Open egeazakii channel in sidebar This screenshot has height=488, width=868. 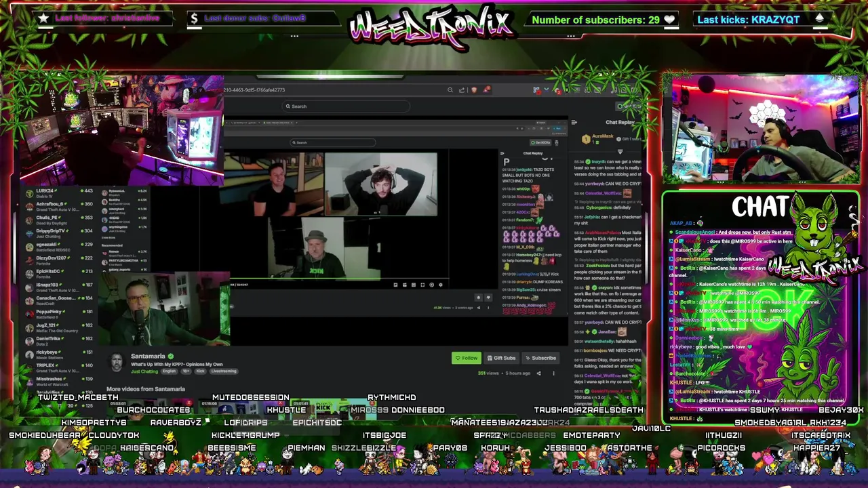[x=58, y=246]
